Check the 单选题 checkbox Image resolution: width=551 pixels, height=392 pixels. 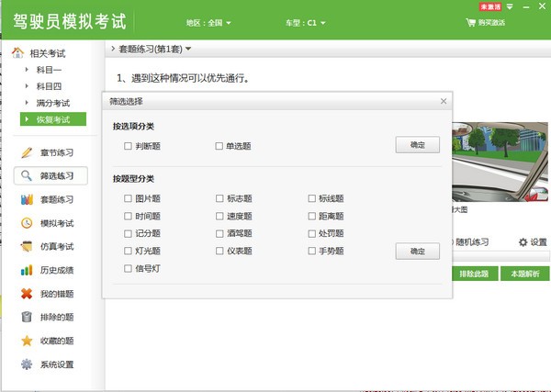(219, 146)
